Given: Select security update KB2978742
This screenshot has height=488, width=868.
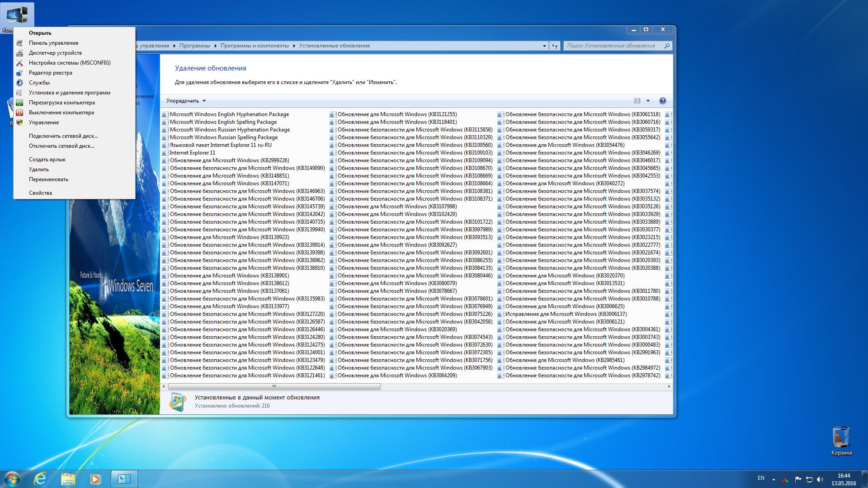Looking at the screenshot, I should [x=579, y=375].
